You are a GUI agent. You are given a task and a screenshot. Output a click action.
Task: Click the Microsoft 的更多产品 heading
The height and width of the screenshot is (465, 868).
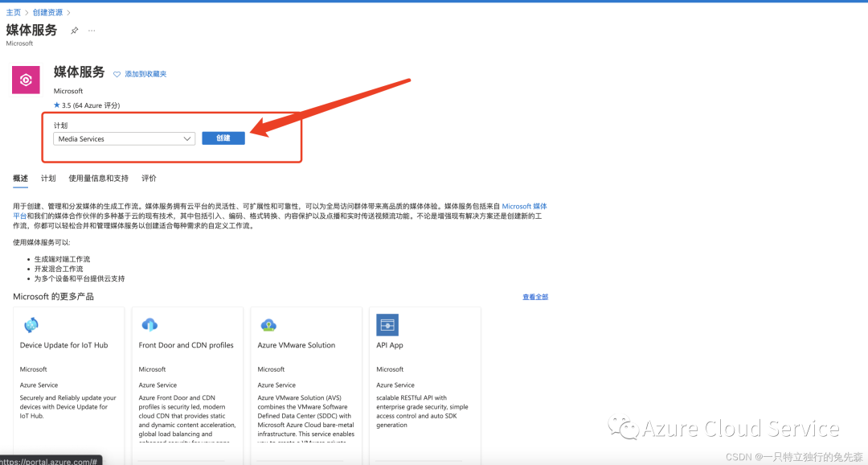pyautogui.click(x=53, y=297)
